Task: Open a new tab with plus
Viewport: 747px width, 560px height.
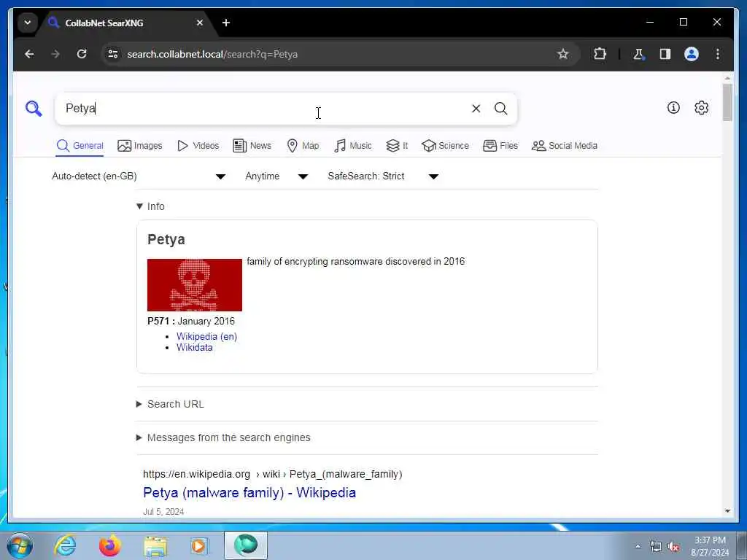Action: pyautogui.click(x=226, y=23)
